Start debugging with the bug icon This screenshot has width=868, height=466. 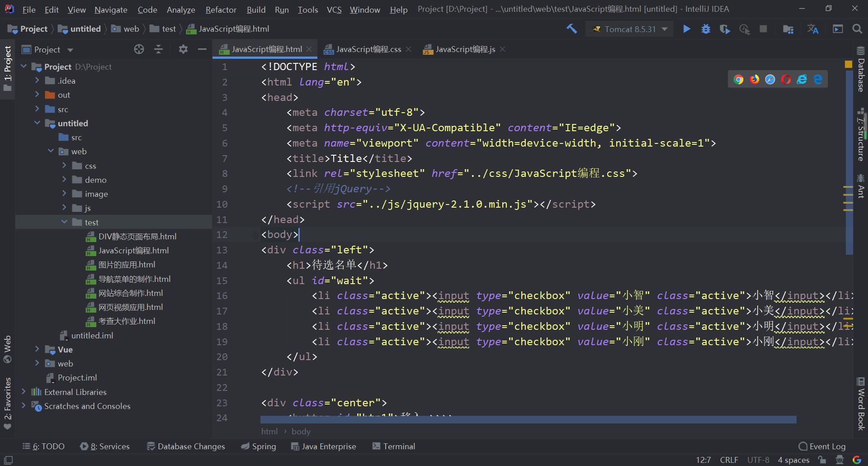click(x=706, y=29)
